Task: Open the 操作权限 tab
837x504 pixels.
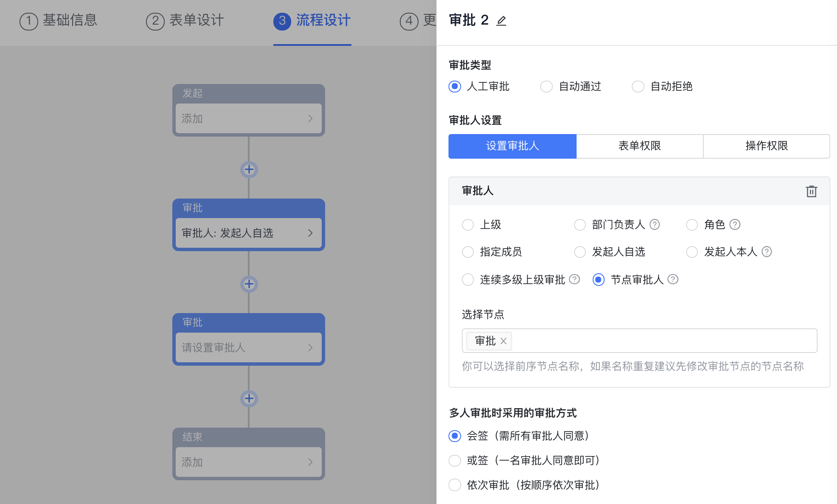Action: [x=766, y=146]
